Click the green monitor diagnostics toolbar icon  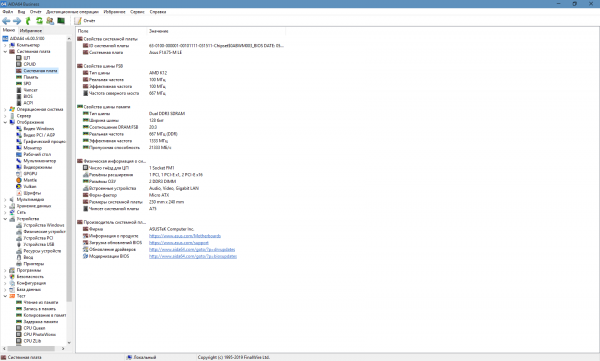(x=61, y=21)
